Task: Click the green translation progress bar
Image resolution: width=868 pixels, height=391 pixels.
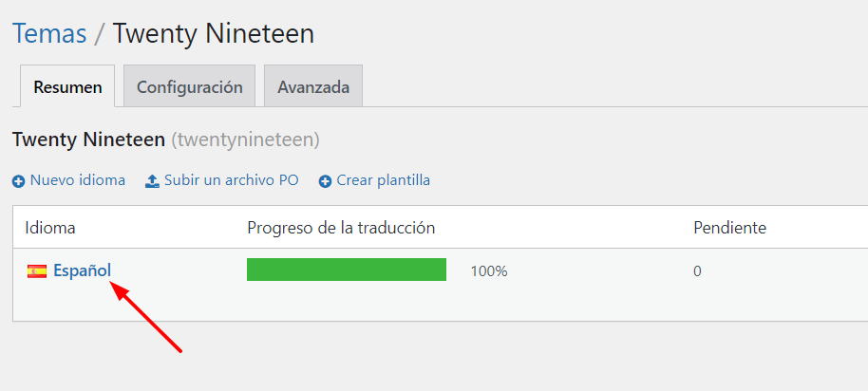Action: (x=347, y=270)
